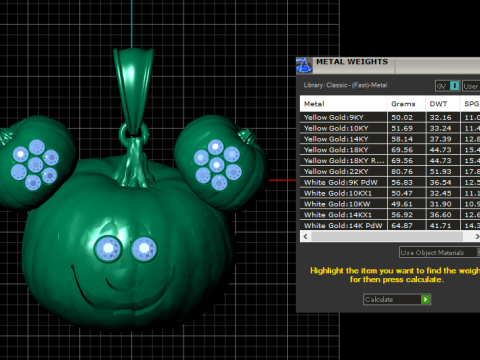Click the 32.16 DWT value
The image size is (480, 360).
(x=440, y=117)
